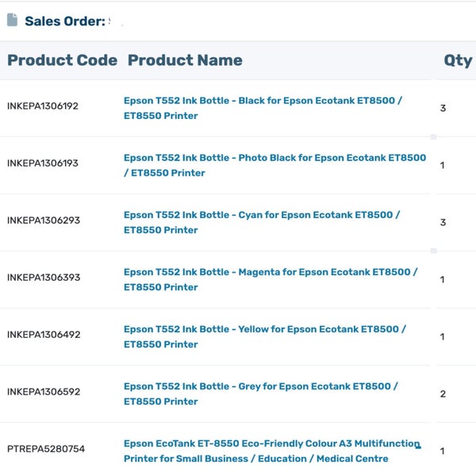Open the Yellow ink bottle product link
This screenshot has width=476, height=476.
point(264,336)
